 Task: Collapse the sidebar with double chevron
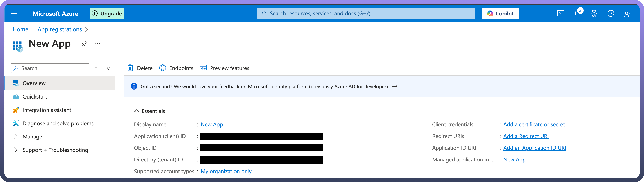click(109, 68)
